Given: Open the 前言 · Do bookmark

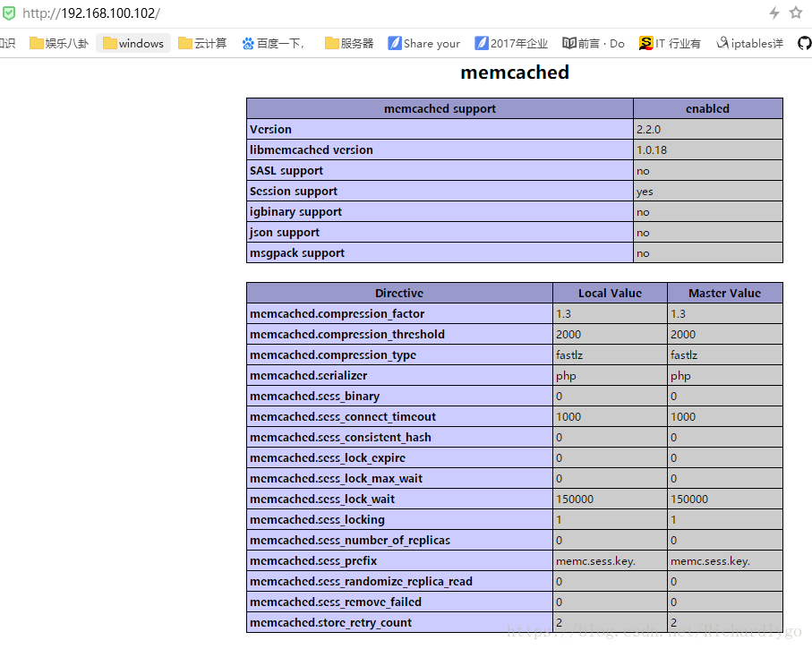Looking at the screenshot, I should (x=594, y=44).
